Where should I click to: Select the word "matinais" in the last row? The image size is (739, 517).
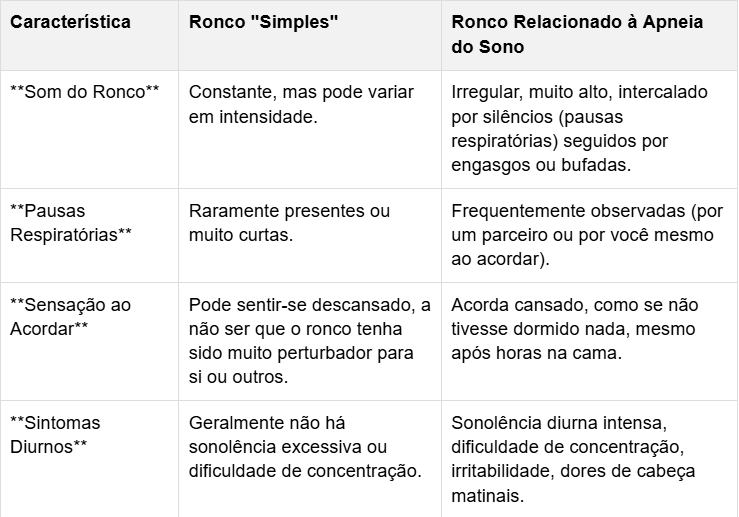click(487, 494)
